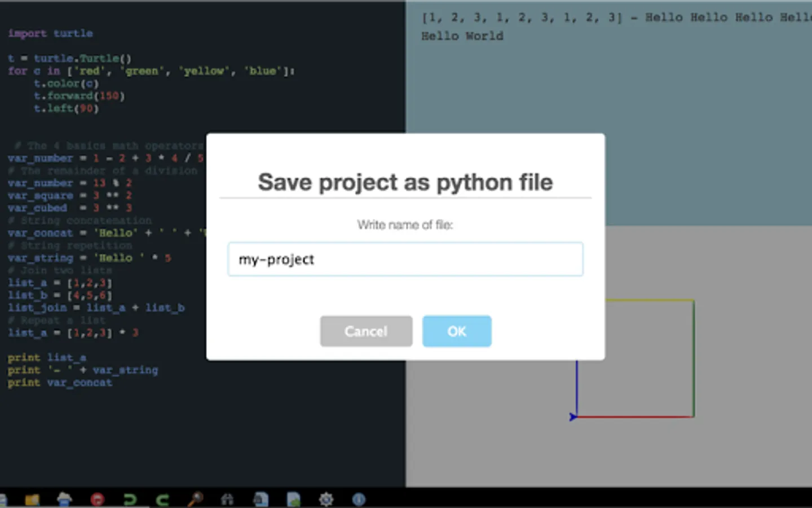The height and width of the screenshot is (508, 812).
Task: Click the 't.forward(150)' code line
Action: click(80, 95)
